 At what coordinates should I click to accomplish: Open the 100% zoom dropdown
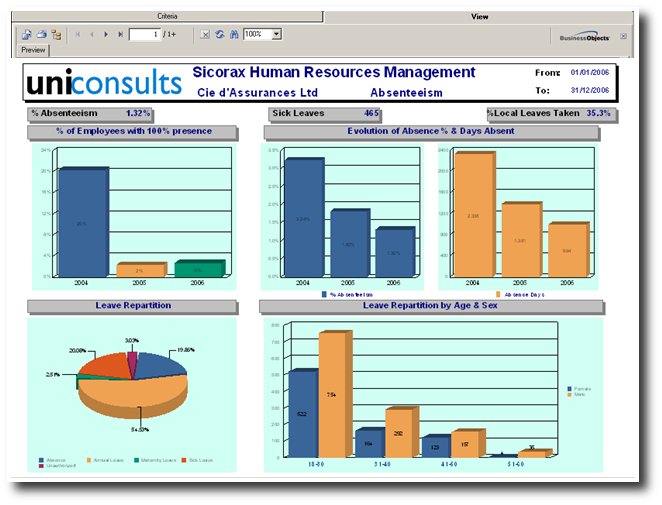coord(276,34)
